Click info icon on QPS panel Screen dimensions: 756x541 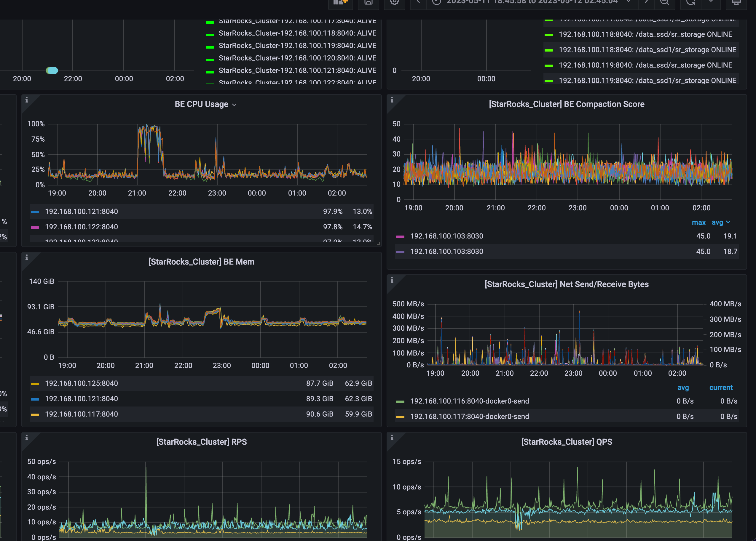tap(392, 437)
